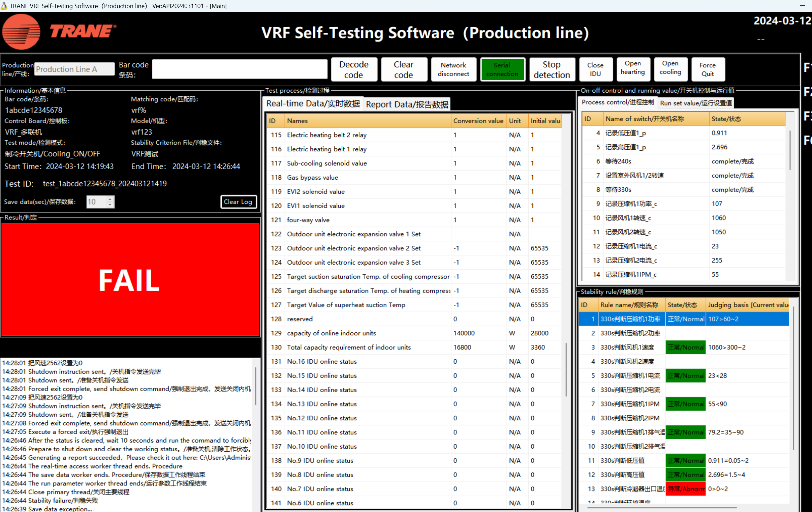Select Target Value of superheat suction Temp row
Image resolution: width=812 pixels, height=512 pixels.
[414, 305]
